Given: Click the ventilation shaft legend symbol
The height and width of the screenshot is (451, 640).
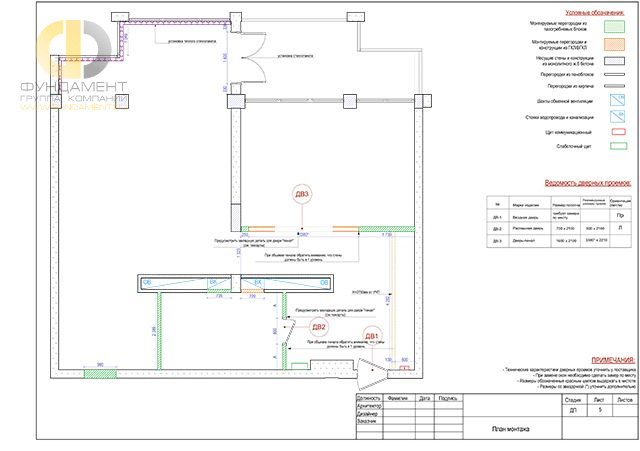Looking at the screenshot, I should click(617, 100).
